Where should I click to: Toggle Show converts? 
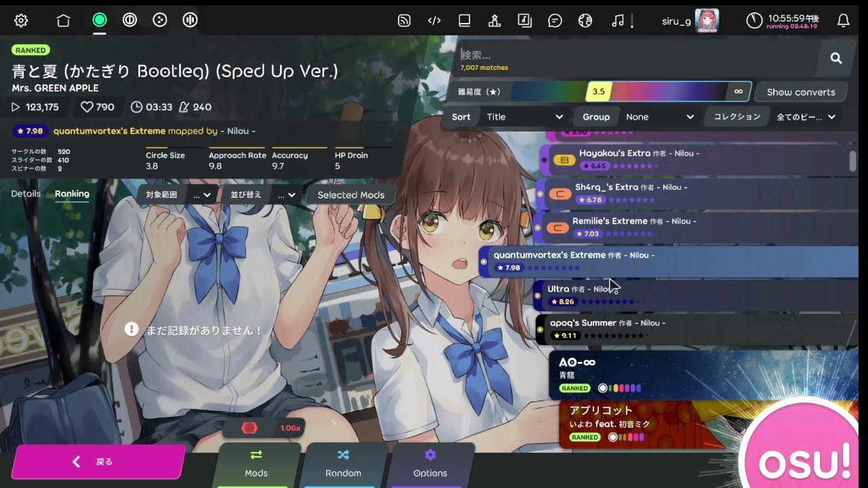click(801, 92)
